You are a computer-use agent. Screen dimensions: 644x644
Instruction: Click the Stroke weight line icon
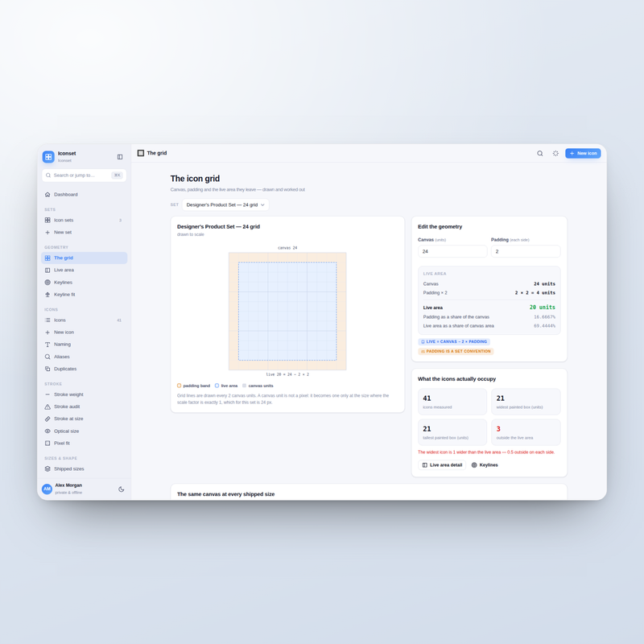coord(47,394)
